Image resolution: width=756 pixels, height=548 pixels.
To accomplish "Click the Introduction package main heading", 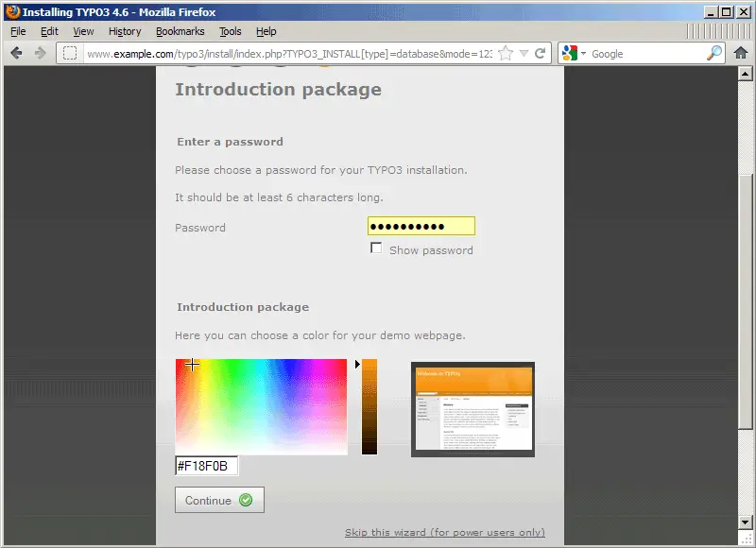I will [278, 90].
